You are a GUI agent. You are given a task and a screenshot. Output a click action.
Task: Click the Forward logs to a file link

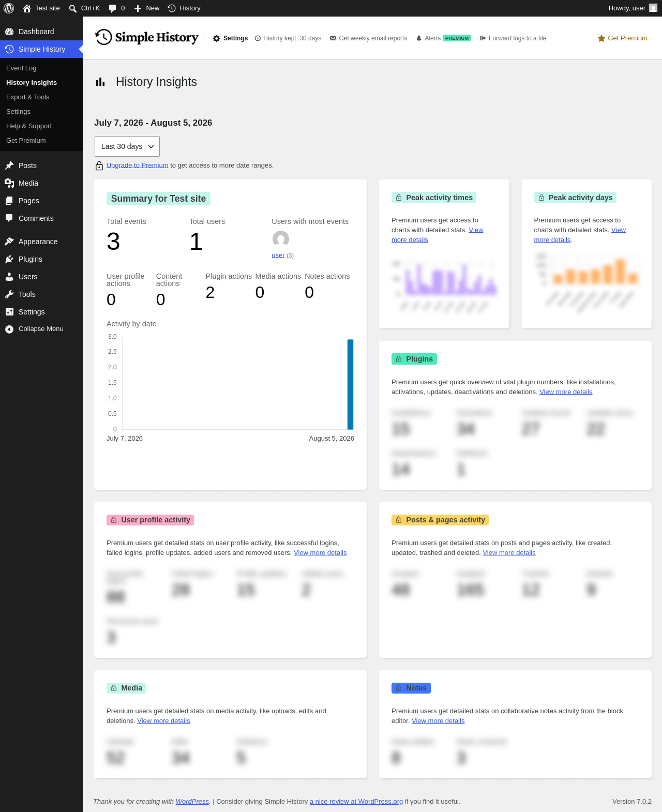[x=513, y=38]
